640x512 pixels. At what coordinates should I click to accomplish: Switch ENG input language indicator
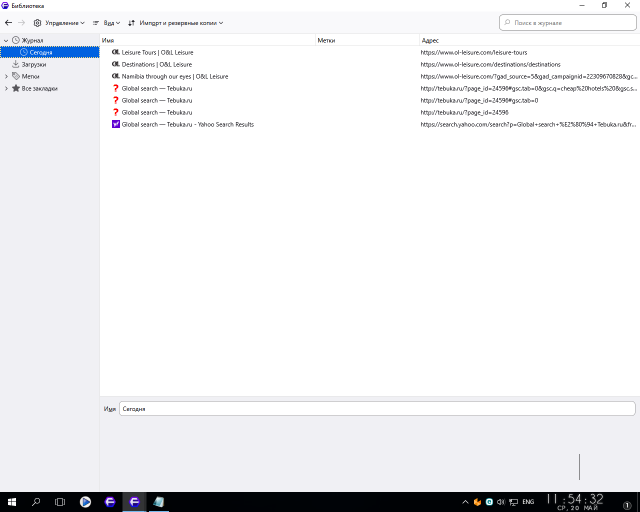[x=528, y=502]
